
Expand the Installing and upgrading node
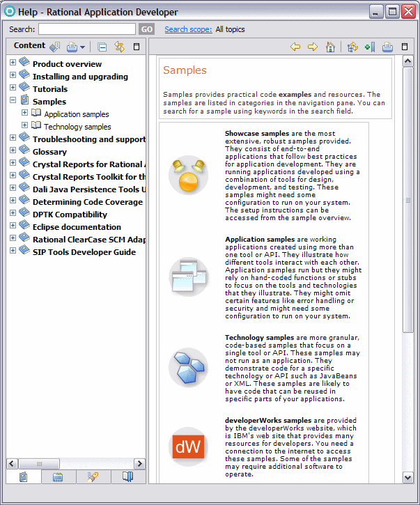[13, 75]
